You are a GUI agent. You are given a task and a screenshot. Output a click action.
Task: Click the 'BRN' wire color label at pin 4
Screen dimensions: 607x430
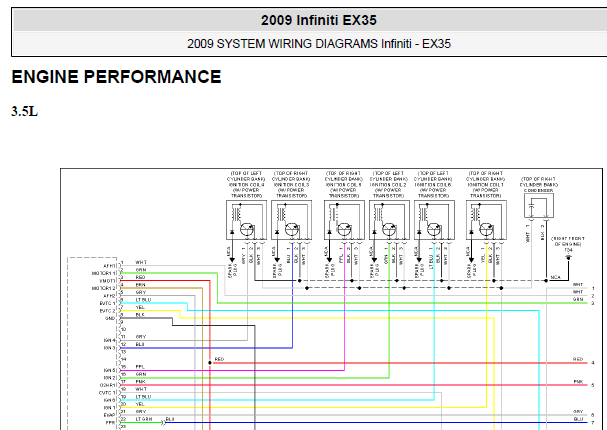coord(141,285)
